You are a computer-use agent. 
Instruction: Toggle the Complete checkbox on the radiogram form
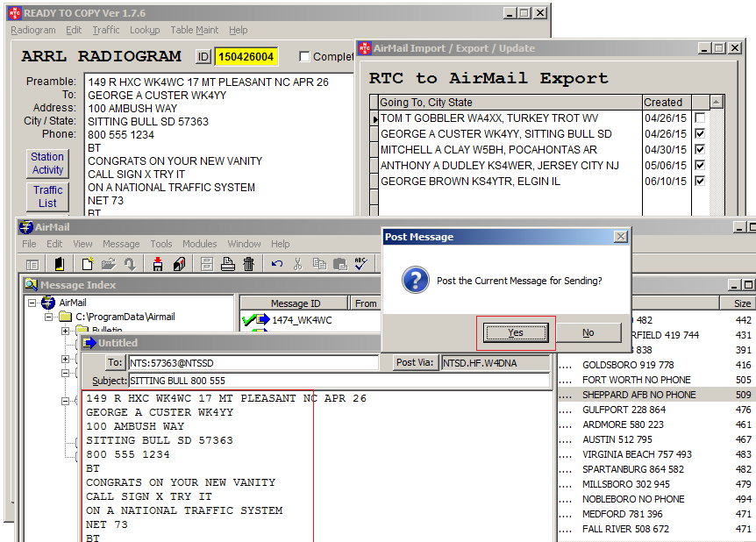click(304, 56)
